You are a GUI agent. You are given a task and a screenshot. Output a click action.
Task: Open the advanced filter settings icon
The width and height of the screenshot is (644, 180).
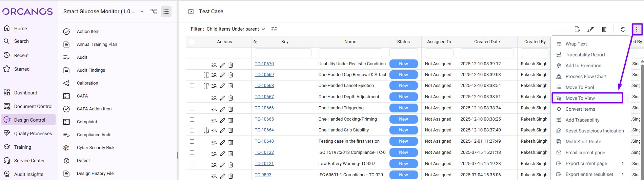274,29
